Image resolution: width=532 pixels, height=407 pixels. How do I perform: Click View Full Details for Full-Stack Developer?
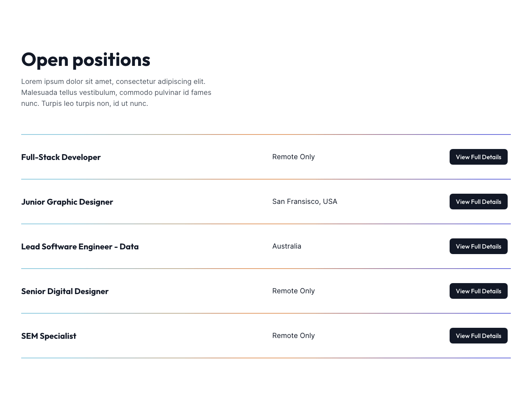478,157
